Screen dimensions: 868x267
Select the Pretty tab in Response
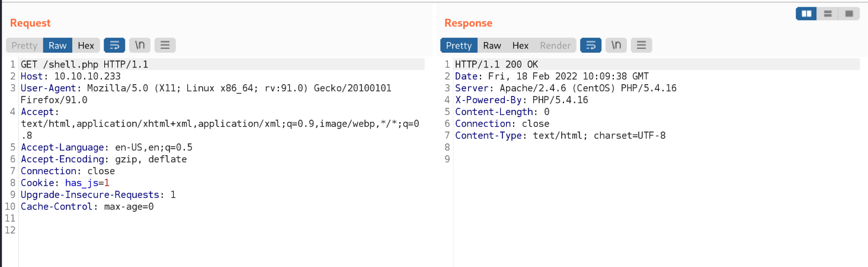click(x=459, y=46)
